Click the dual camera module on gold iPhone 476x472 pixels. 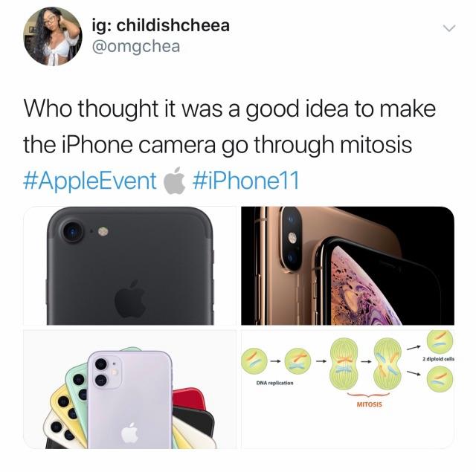point(291,238)
